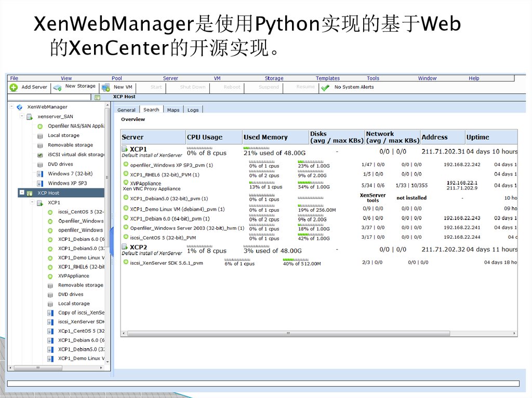Click the New Storage disk icon
The width and height of the screenshot is (532, 398).
(58, 88)
